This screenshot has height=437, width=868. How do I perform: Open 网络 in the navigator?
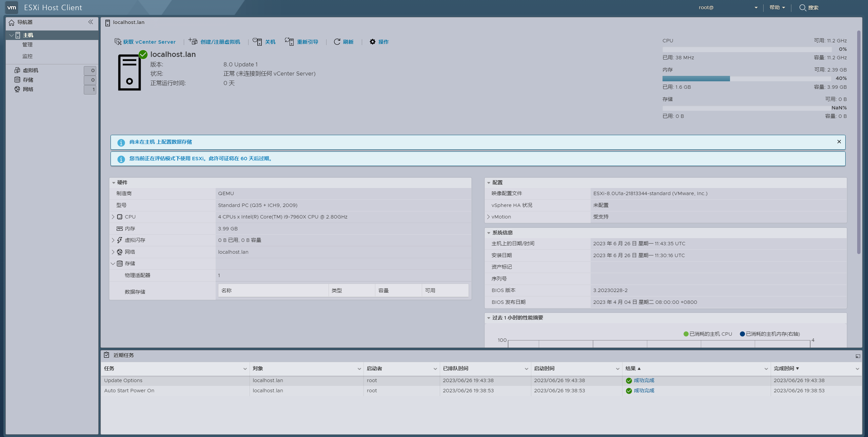[x=28, y=89]
